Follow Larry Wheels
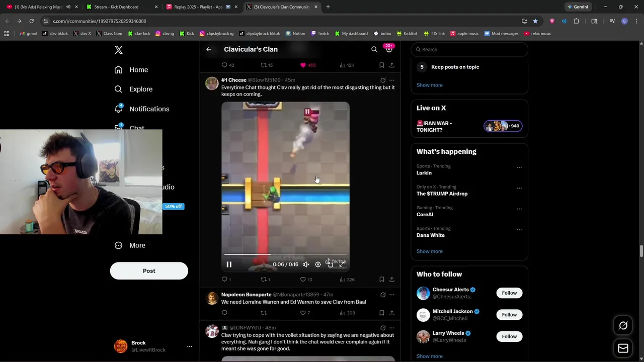644x362 pixels. [x=509, y=336]
